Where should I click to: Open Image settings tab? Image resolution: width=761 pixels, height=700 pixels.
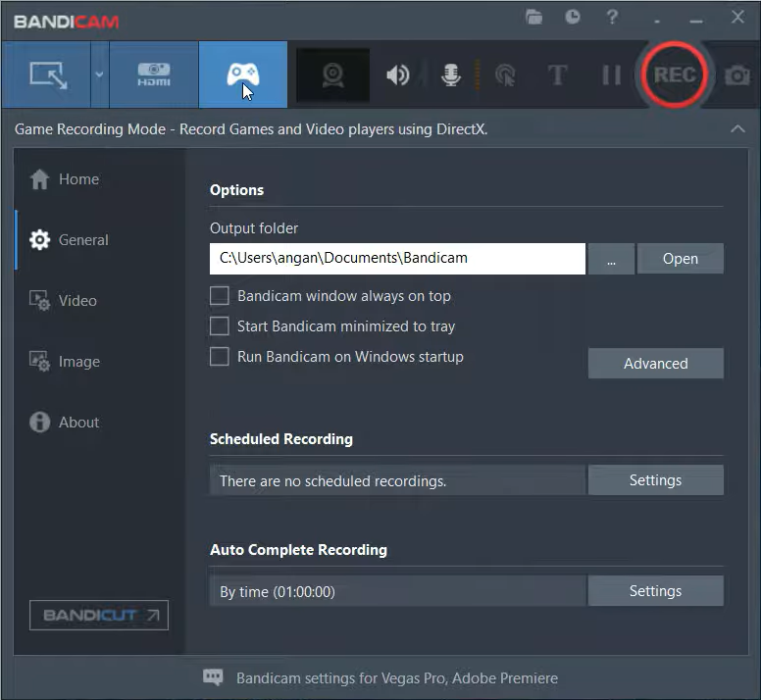(x=65, y=362)
